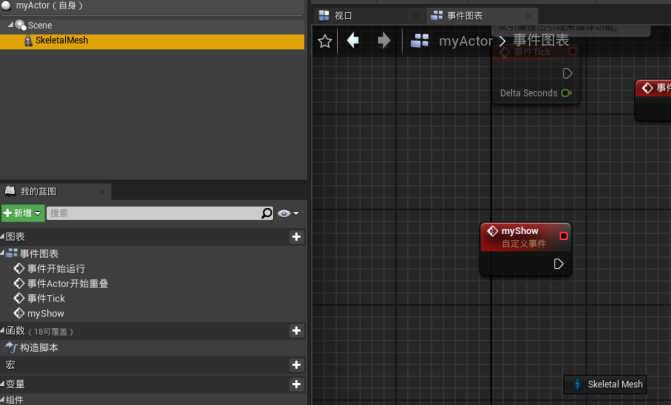Collapse the Scene component tree

point(10,25)
